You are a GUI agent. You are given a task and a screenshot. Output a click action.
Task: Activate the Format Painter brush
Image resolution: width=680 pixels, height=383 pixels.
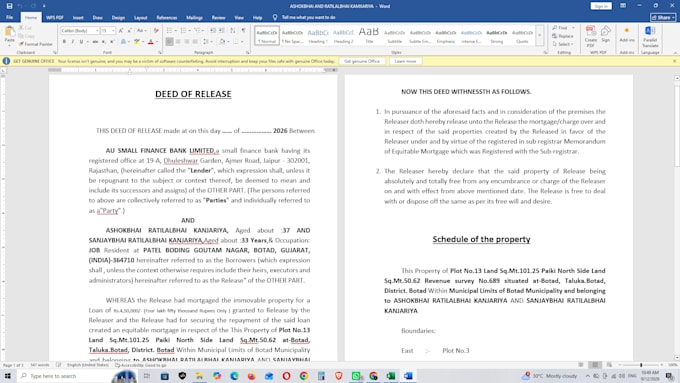(x=36, y=44)
